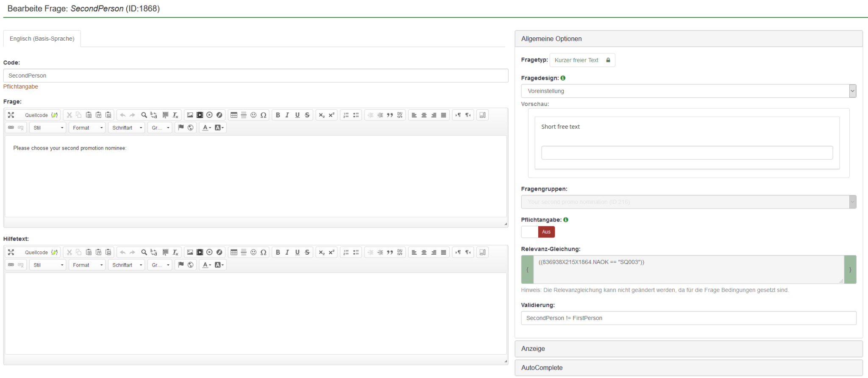Pick a text color in the Frage editor
Image resolution: width=868 pixels, height=378 pixels.
tap(206, 128)
